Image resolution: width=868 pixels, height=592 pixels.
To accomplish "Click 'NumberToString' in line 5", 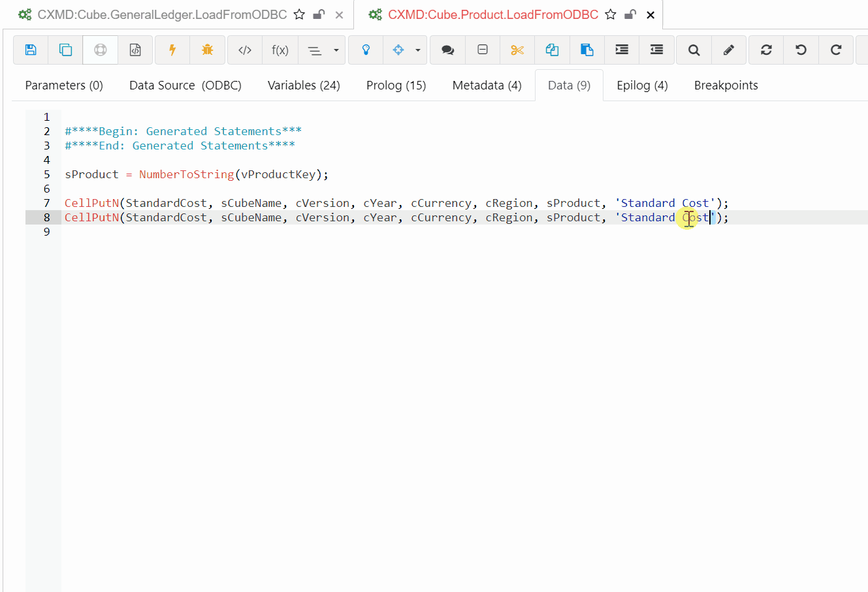I will click(x=187, y=174).
